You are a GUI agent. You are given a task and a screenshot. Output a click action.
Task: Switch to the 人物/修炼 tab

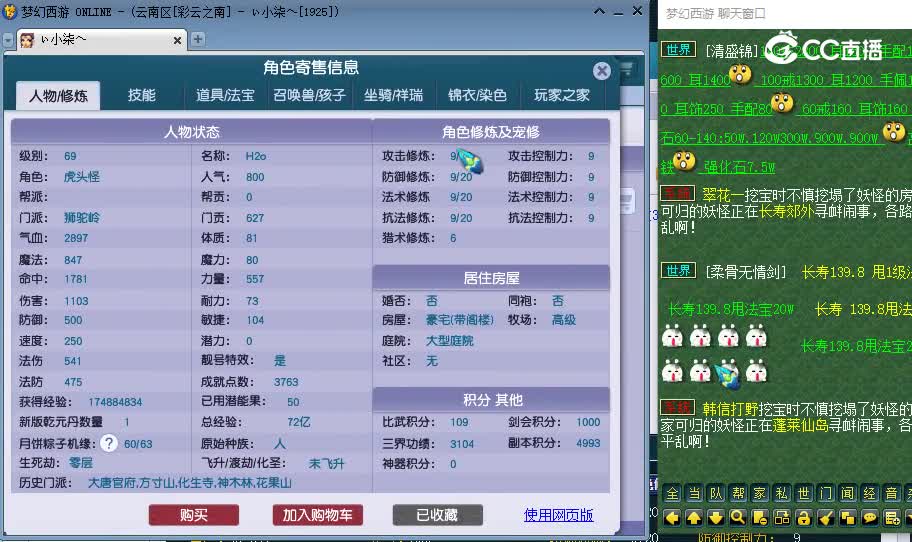58,95
